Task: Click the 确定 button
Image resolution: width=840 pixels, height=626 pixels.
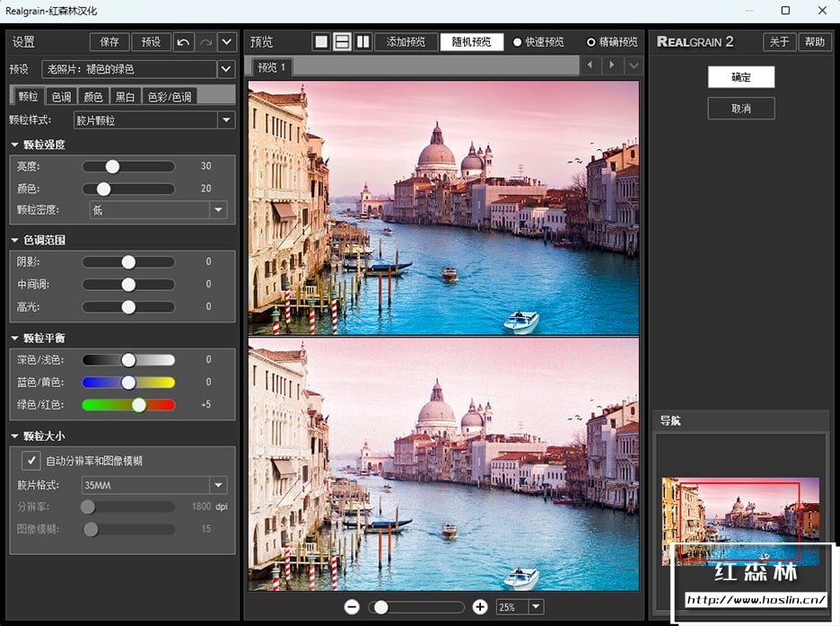Action: pyautogui.click(x=740, y=77)
